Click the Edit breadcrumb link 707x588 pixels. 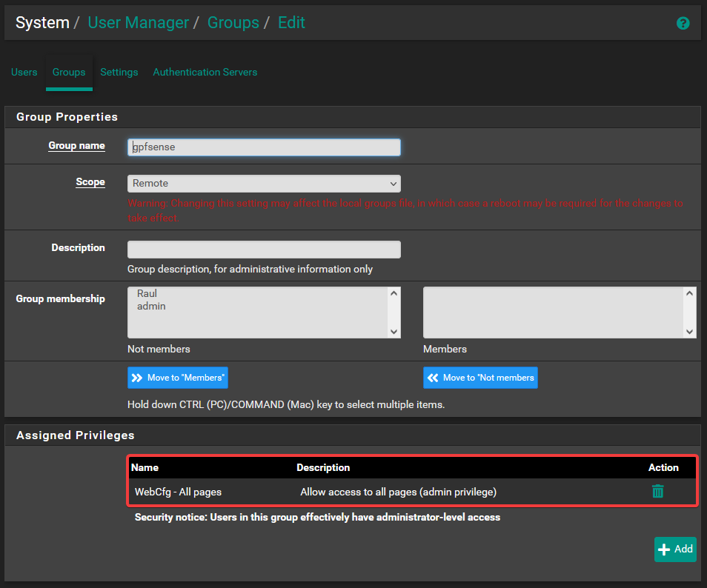291,22
